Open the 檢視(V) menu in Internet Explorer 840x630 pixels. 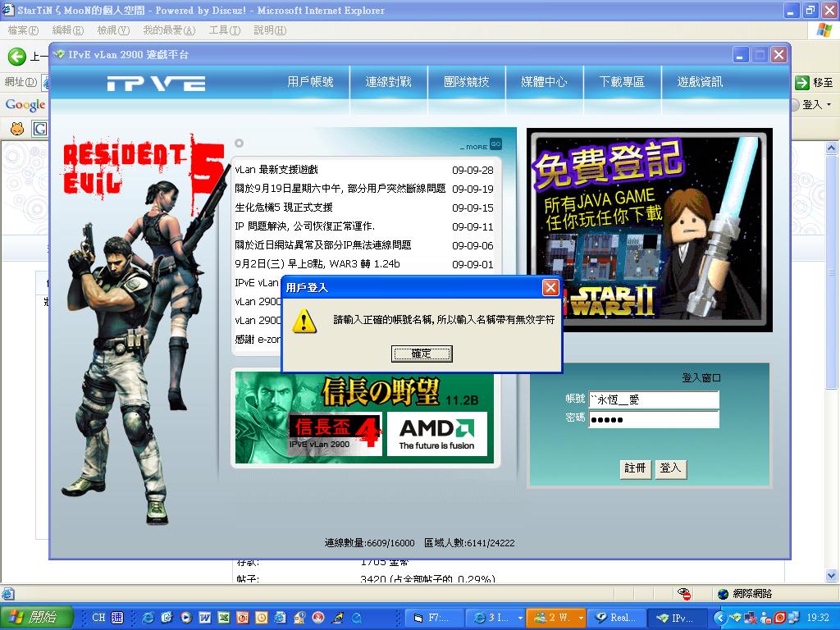coord(113,30)
